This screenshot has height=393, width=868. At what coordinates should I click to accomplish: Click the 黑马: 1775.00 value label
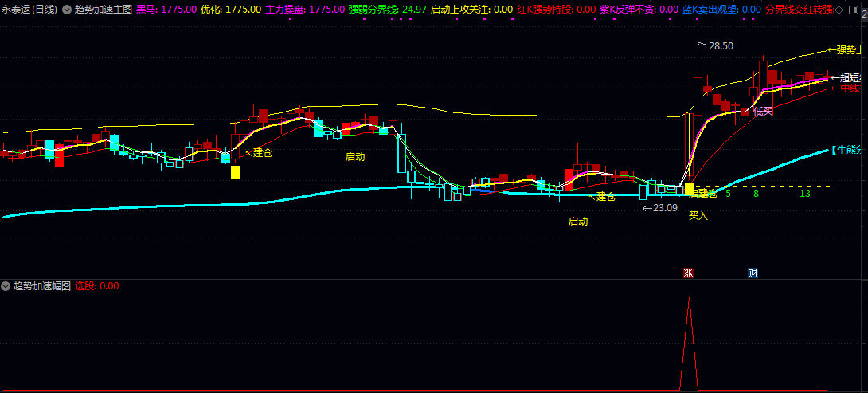(166, 10)
